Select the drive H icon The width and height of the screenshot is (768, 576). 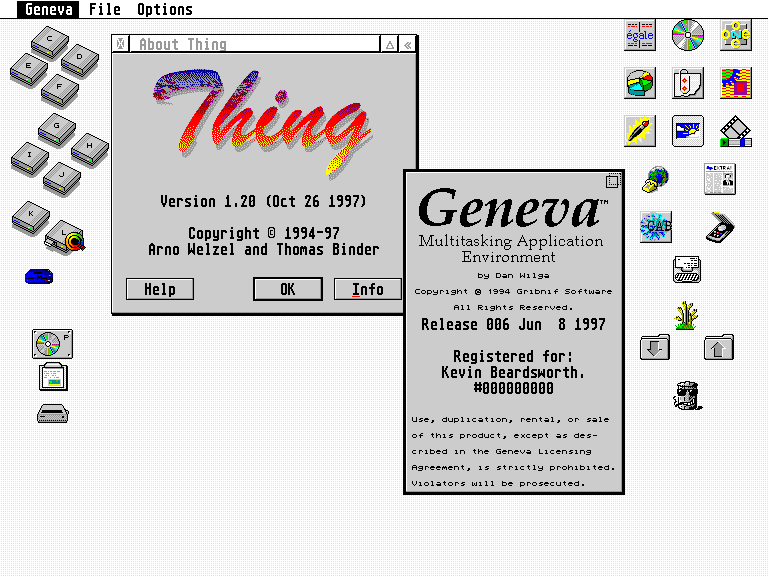tap(90, 149)
